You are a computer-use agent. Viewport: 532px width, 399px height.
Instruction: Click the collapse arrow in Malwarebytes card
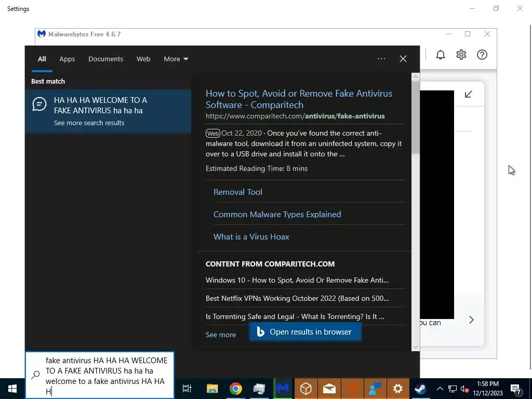click(x=468, y=95)
